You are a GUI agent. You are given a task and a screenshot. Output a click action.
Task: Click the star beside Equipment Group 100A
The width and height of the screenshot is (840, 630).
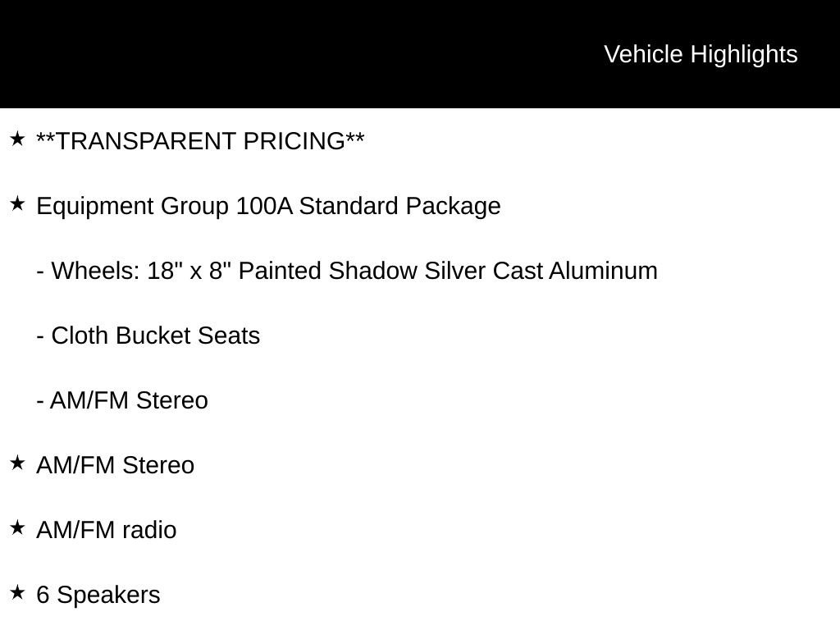pyautogui.click(x=17, y=203)
